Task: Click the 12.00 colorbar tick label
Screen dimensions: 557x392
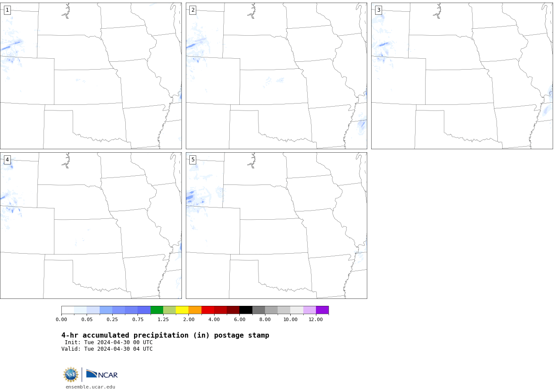Action: pos(316,320)
